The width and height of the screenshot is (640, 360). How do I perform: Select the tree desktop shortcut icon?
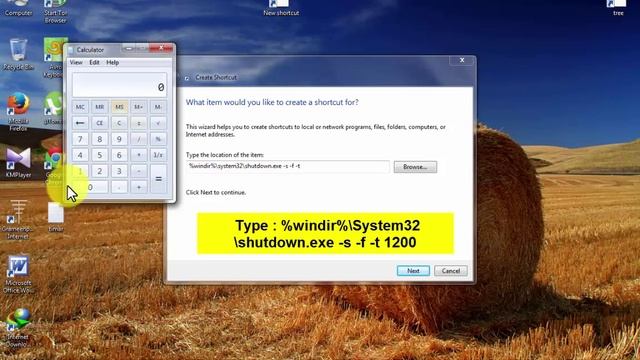618,8
